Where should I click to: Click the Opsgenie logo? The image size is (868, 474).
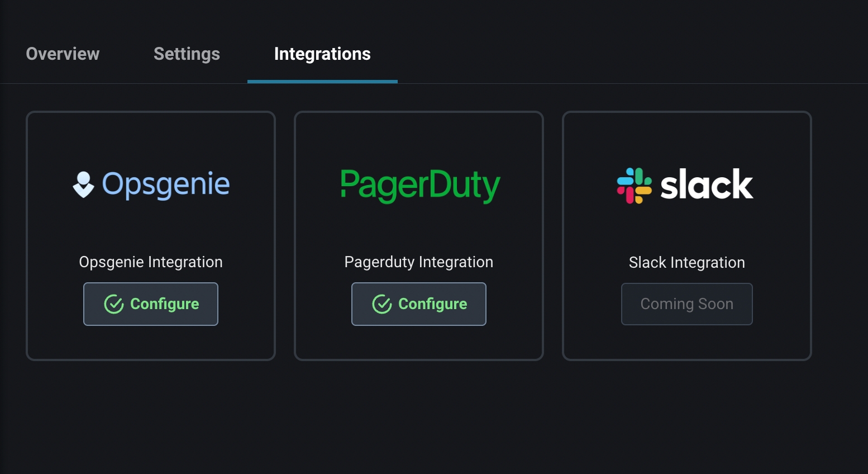(x=151, y=184)
